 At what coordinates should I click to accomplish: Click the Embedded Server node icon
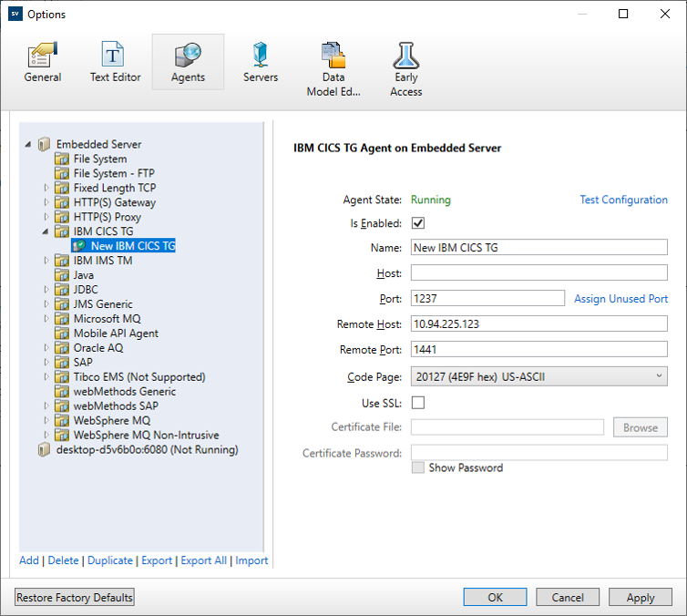[44, 144]
